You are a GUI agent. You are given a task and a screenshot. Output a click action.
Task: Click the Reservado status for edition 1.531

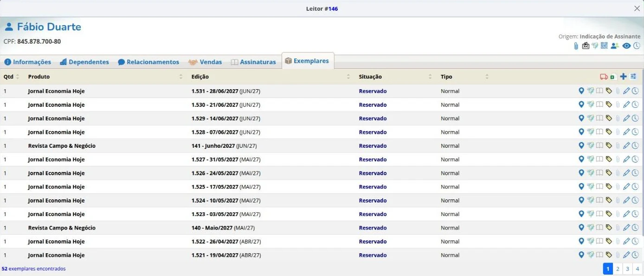(373, 91)
